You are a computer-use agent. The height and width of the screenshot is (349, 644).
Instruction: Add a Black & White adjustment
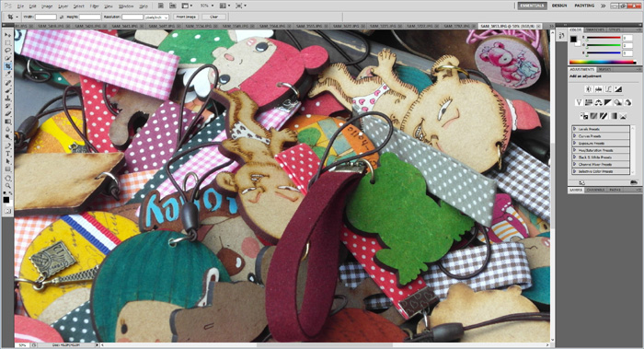608,102
